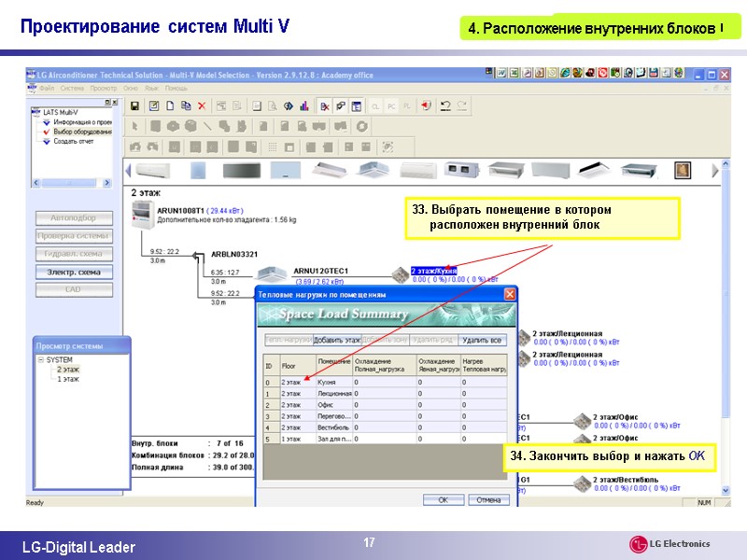Click the Undo arrow icon

pyautogui.click(x=445, y=105)
